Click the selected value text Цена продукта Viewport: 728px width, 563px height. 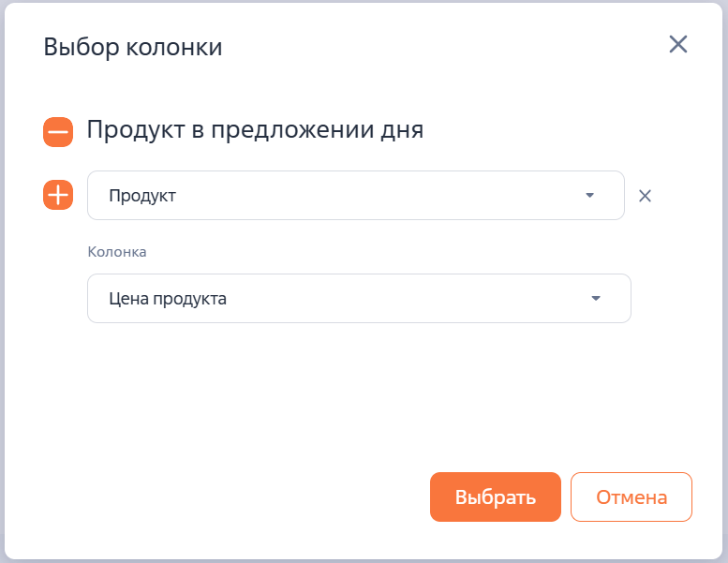[x=168, y=299]
